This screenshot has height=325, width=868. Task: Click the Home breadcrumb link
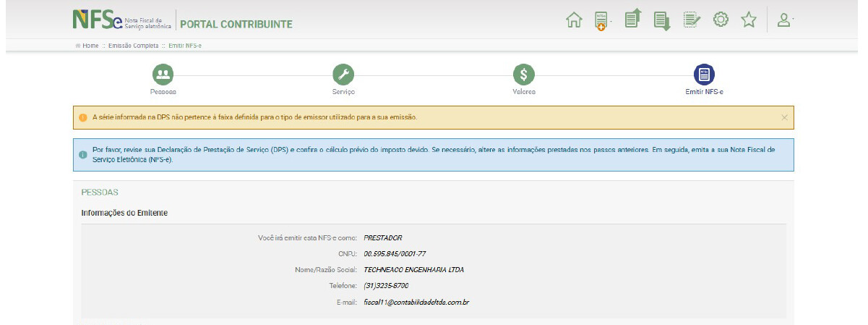point(90,46)
